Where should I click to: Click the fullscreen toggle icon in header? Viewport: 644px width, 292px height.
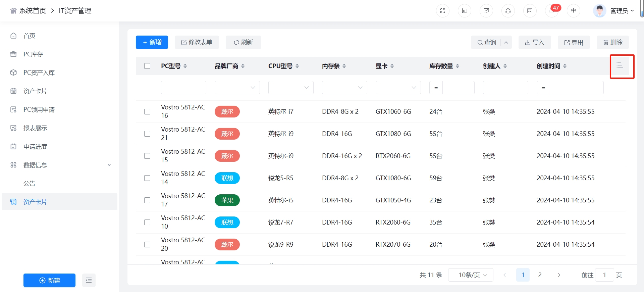443,11
